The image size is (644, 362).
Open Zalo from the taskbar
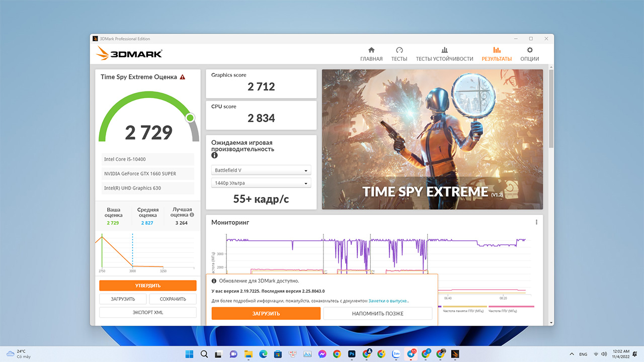point(396,354)
